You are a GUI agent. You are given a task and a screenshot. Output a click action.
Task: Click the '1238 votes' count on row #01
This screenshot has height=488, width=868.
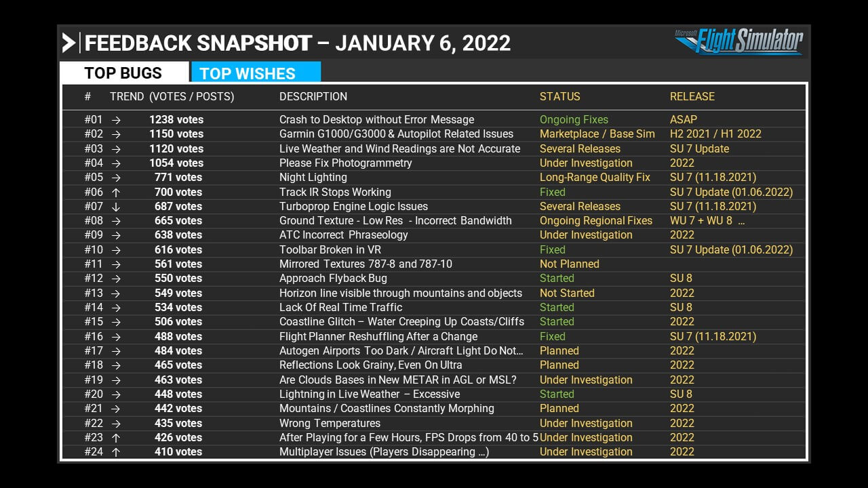pyautogui.click(x=176, y=120)
